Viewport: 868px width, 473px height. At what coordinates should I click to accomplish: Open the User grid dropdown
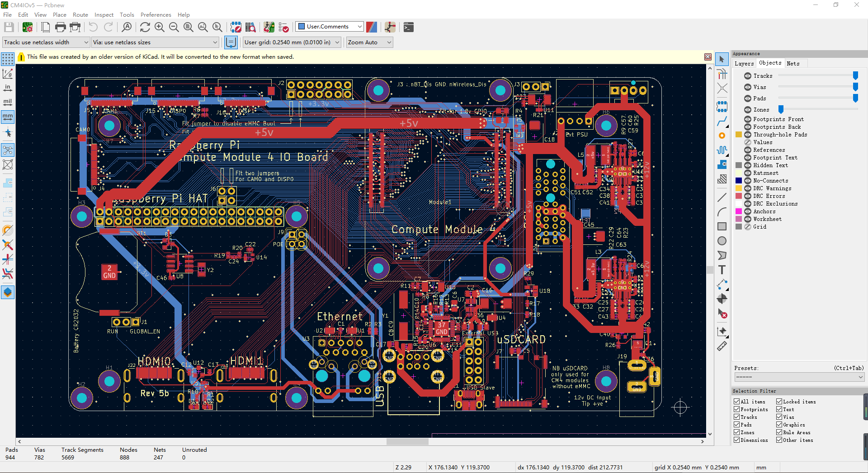tap(292, 42)
